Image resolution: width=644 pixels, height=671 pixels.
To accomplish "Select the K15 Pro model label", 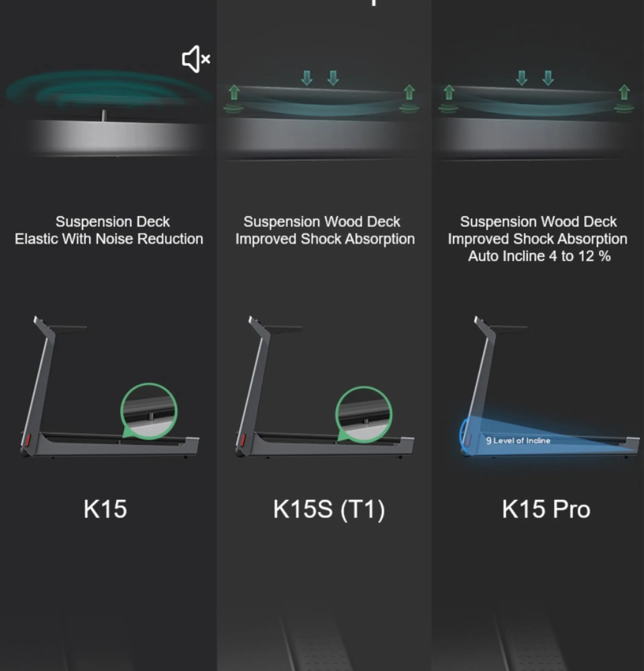I will click(x=546, y=509).
